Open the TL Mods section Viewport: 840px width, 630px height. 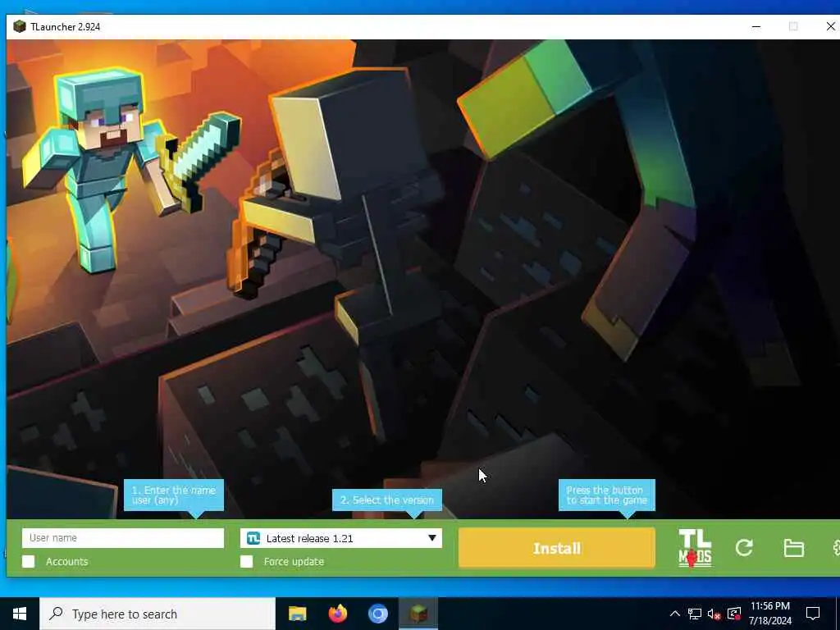click(x=695, y=548)
